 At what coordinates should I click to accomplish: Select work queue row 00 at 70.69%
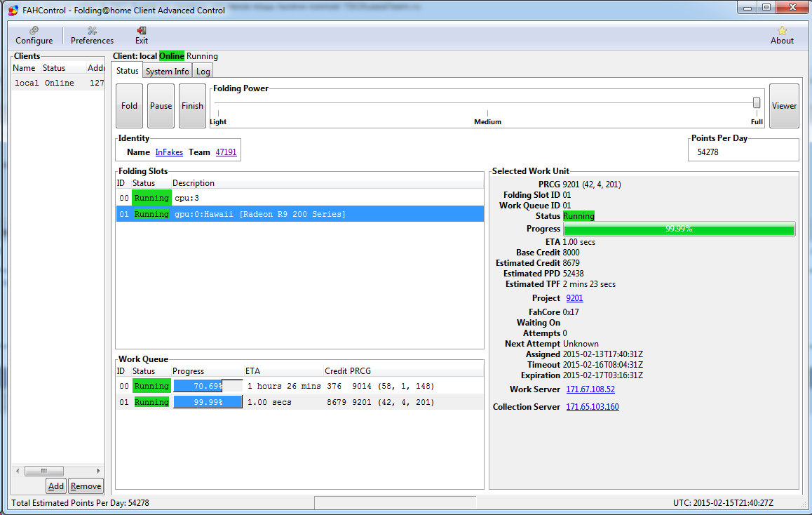[x=300, y=386]
